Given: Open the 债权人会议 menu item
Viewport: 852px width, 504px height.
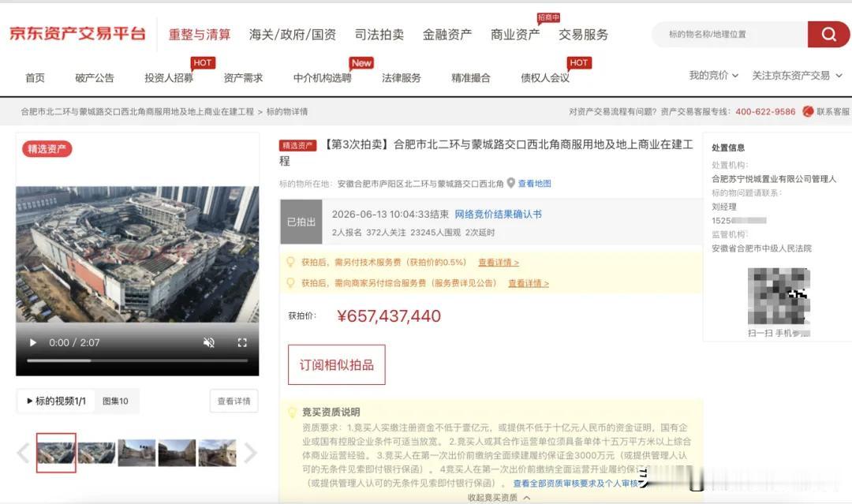Looking at the screenshot, I should click(545, 78).
